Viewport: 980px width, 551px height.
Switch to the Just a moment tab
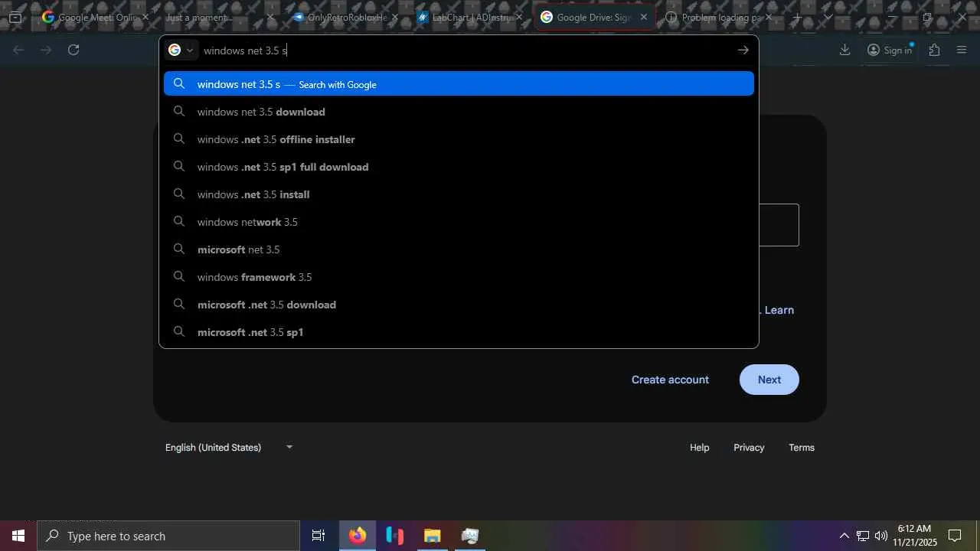pyautogui.click(x=218, y=17)
